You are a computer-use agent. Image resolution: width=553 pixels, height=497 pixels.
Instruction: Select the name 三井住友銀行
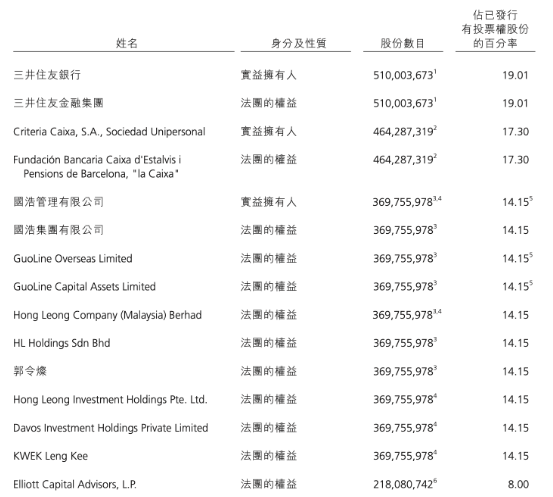[x=47, y=75]
